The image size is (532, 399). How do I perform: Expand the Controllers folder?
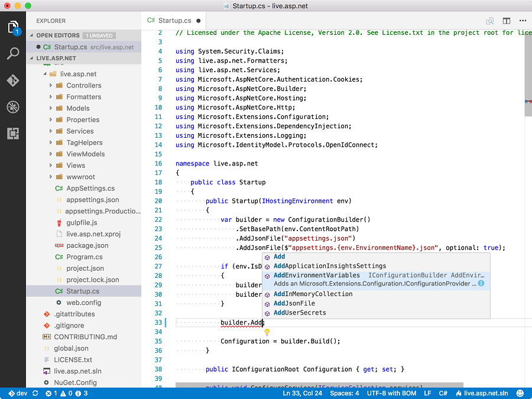pos(50,85)
